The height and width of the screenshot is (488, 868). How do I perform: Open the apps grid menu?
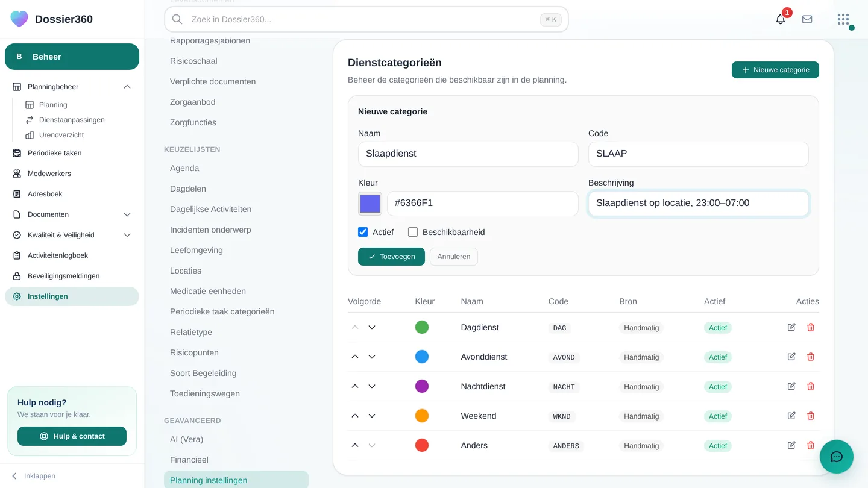pos(843,19)
